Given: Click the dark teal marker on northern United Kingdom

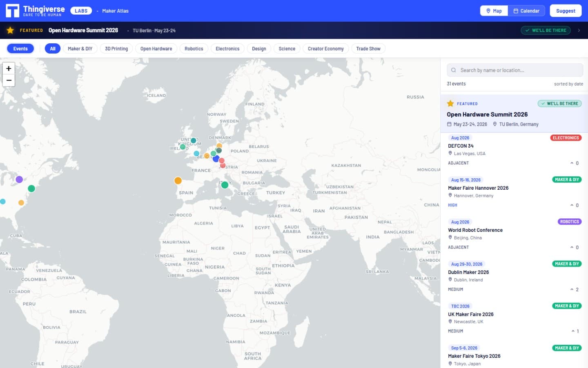Looking at the screenshot, I should [194, 141].
